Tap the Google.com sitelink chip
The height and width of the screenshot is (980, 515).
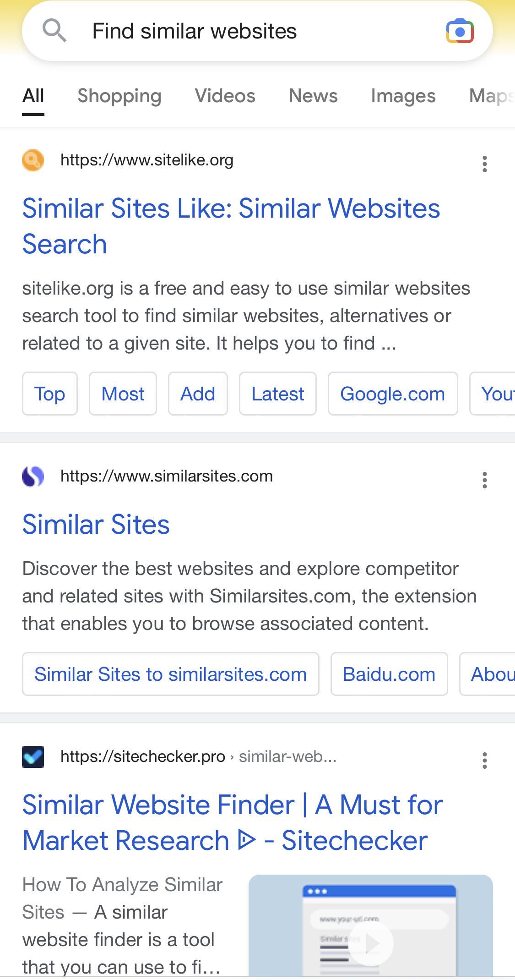click(x=392, y=394)
